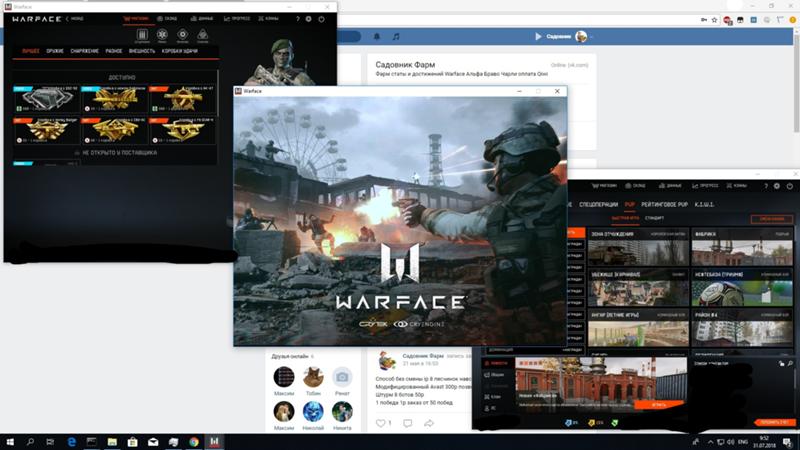
Task: Click VK music note icon
Action: point(396,37)
